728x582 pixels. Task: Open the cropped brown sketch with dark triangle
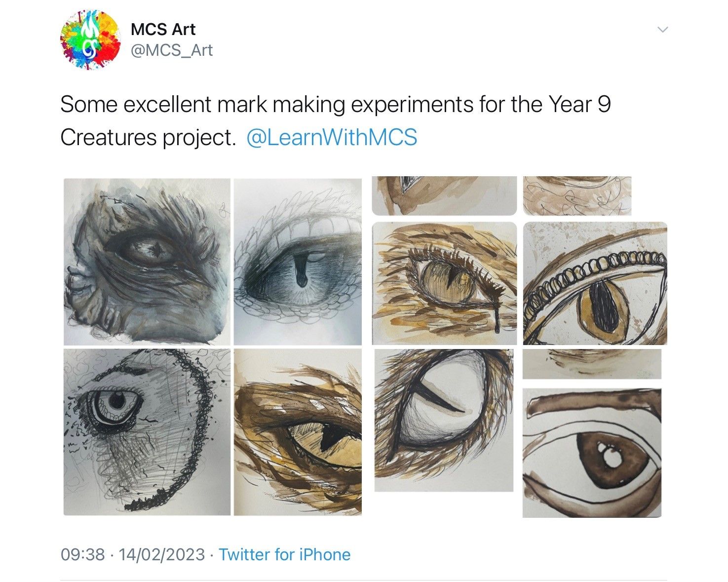[x=444, y=196]
